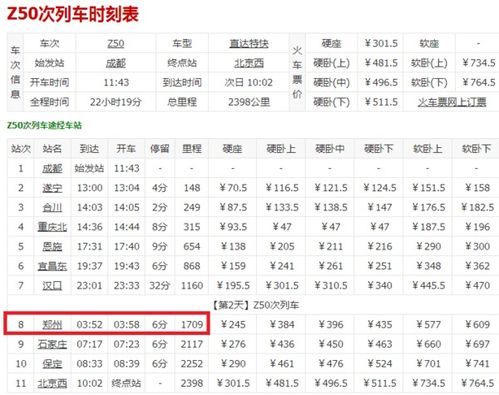Open 汉口 station link in row 7
Image resolution: width=499 pixels, height=395 pixels.
52,286
